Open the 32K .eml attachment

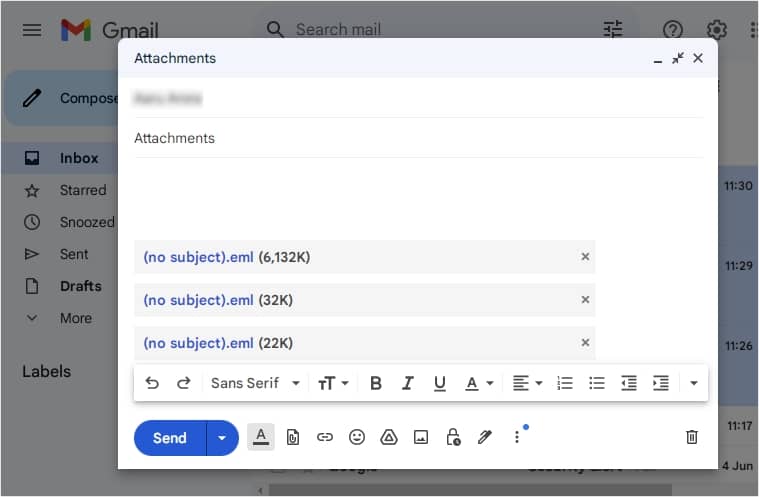tap(198, 300)
